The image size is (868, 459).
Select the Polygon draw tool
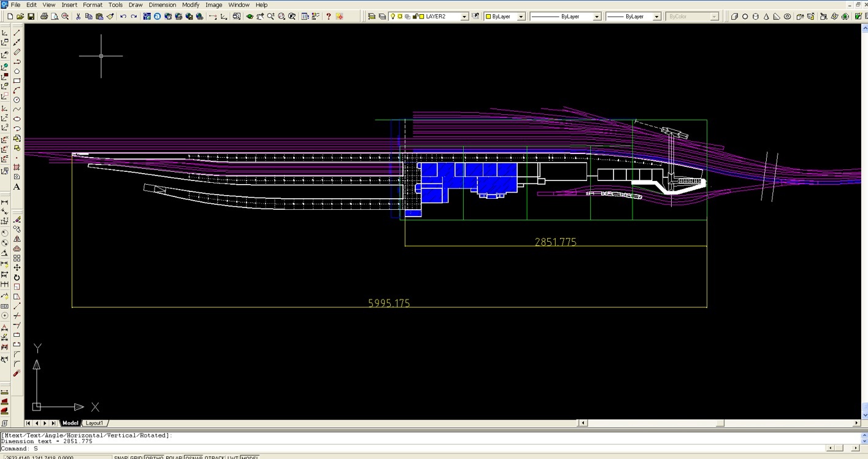pos(17,71)
